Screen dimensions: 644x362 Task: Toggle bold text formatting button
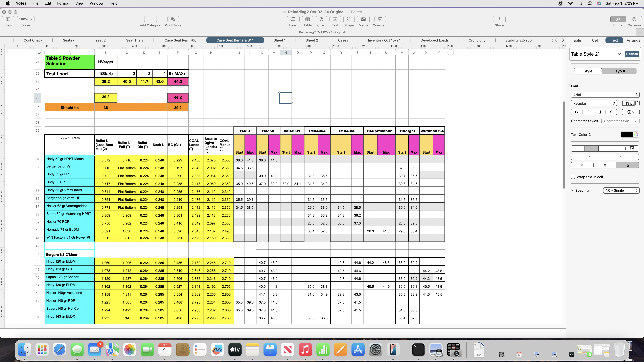(x=576, y=112)
